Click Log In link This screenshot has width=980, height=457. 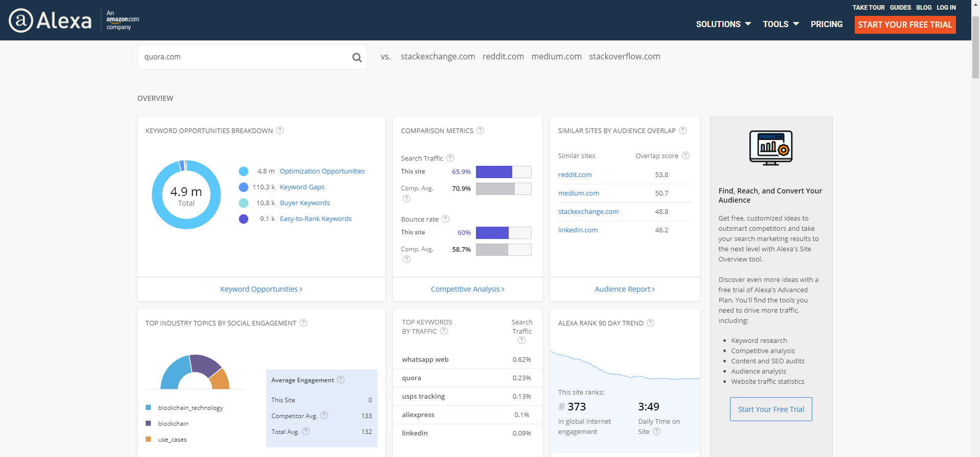946,8
